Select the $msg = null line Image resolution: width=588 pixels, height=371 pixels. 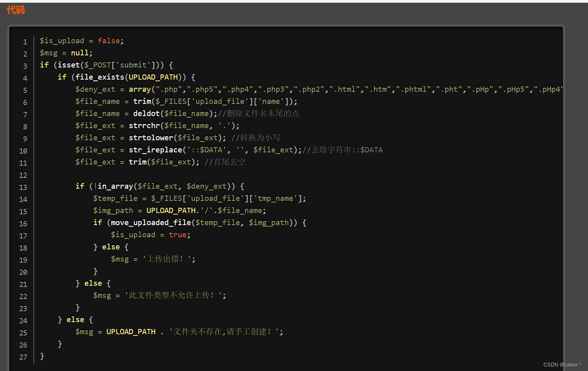pos(66,53)
